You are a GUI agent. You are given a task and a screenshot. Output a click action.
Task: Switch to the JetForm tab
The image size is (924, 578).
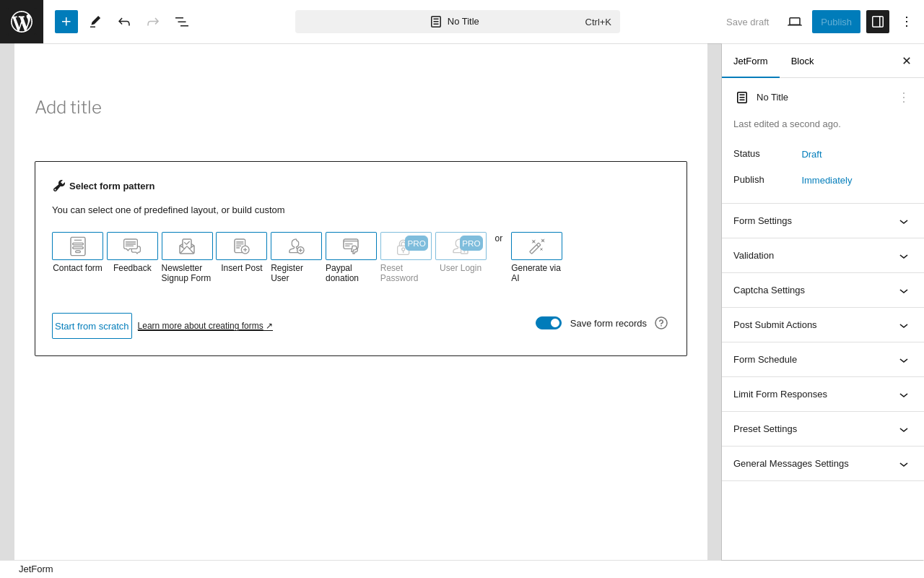[750, 61]
